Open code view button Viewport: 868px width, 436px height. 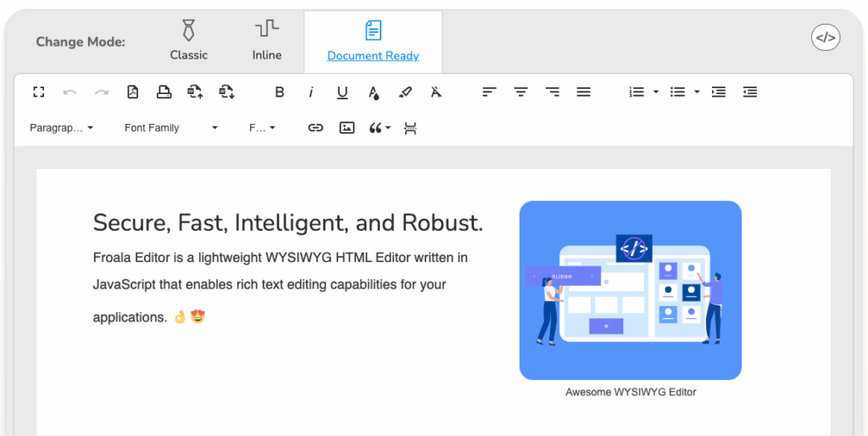826,38
